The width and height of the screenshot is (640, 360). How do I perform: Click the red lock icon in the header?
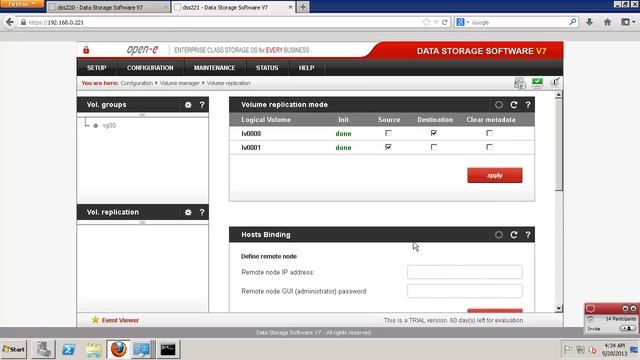[x=86, y=50]
